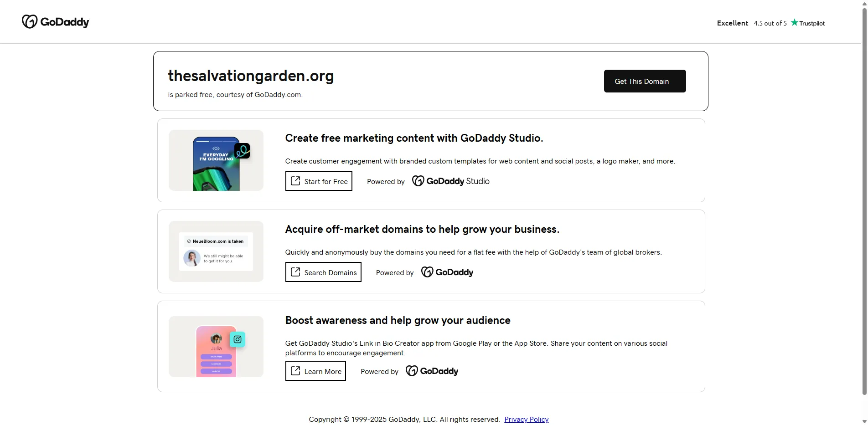Screen dimensions: 868x425
Task: Click the Trustpilot star icon
Action: [x=795, y=22]
